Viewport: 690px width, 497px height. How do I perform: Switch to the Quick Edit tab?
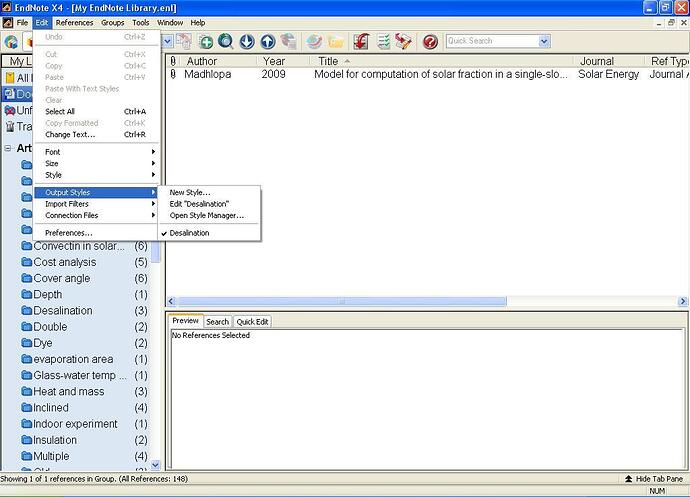[x=252, y=322]
